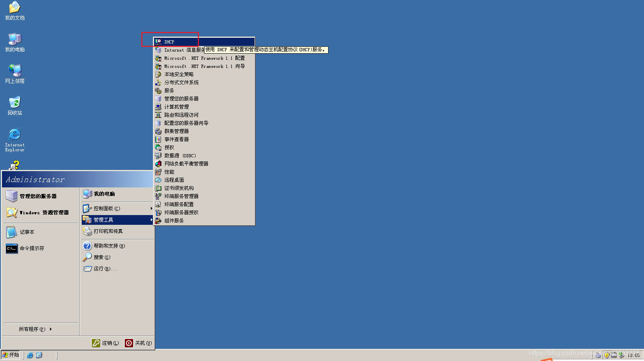
Task: Open Microsoft .NET Framework 1.1 向导
Action: (204, 66)
